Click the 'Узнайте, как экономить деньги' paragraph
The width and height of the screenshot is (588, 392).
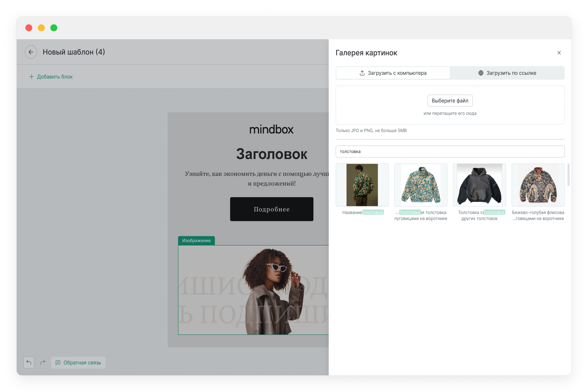[x=257, y=179]
